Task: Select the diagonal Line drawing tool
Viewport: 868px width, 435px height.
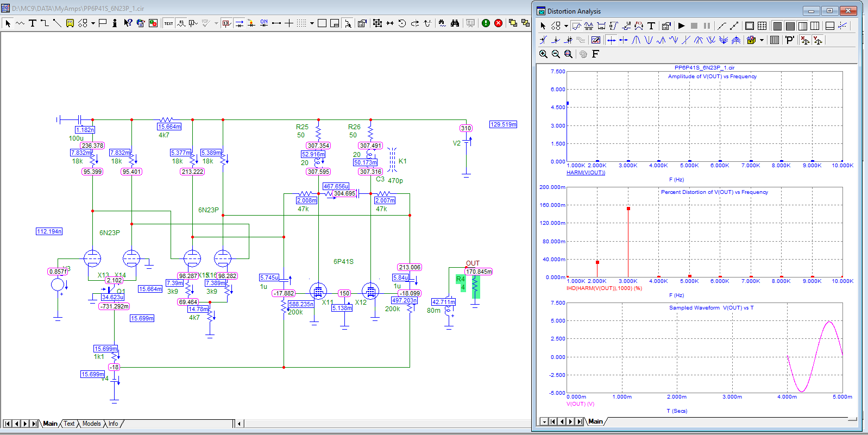Action: (x=57, y=23)
